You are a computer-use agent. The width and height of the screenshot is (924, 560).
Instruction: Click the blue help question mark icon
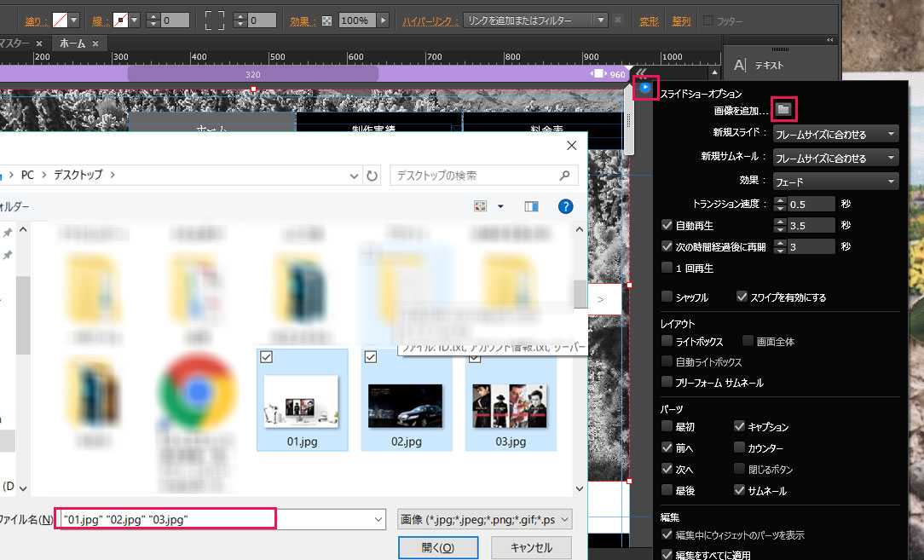tap(565, 206)
